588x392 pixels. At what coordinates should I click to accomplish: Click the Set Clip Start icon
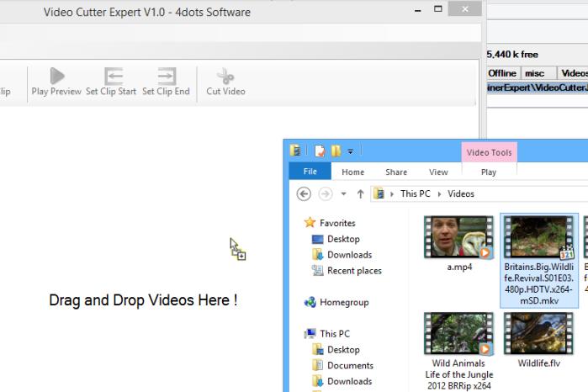114,77
